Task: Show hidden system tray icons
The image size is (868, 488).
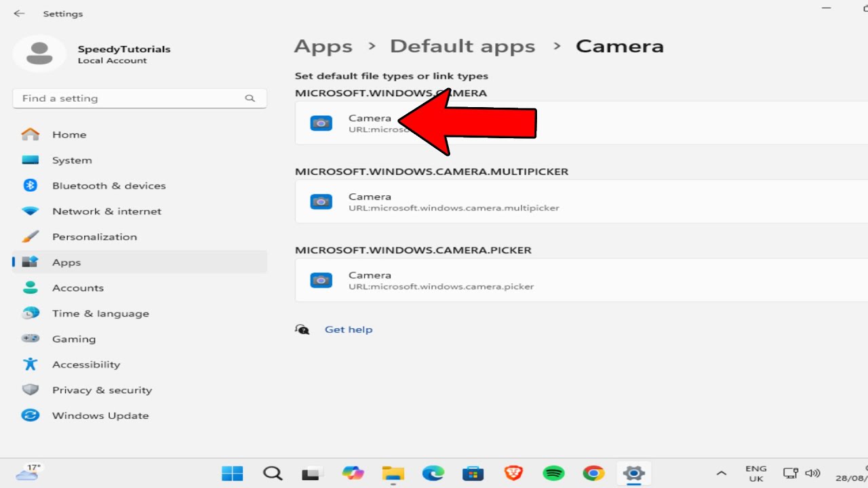Action: [722, 473]
